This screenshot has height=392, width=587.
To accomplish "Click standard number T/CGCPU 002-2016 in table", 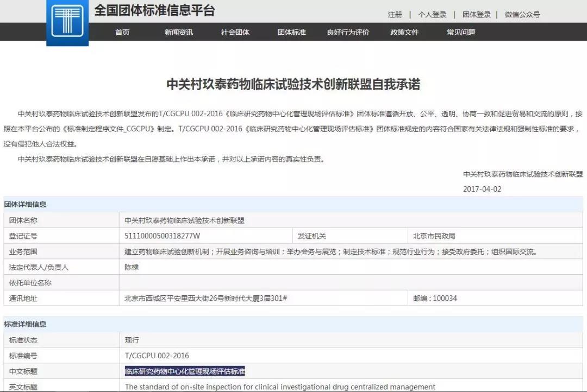I will point(157,356).
